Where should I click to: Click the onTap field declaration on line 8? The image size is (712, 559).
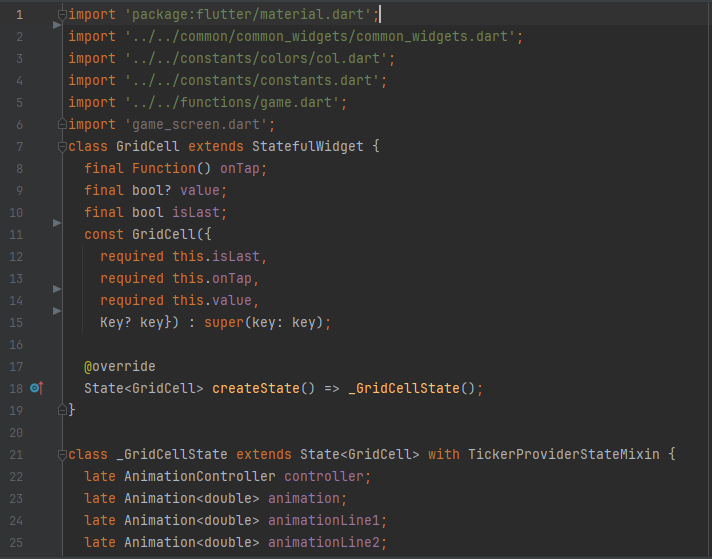[x=240, y=168]
